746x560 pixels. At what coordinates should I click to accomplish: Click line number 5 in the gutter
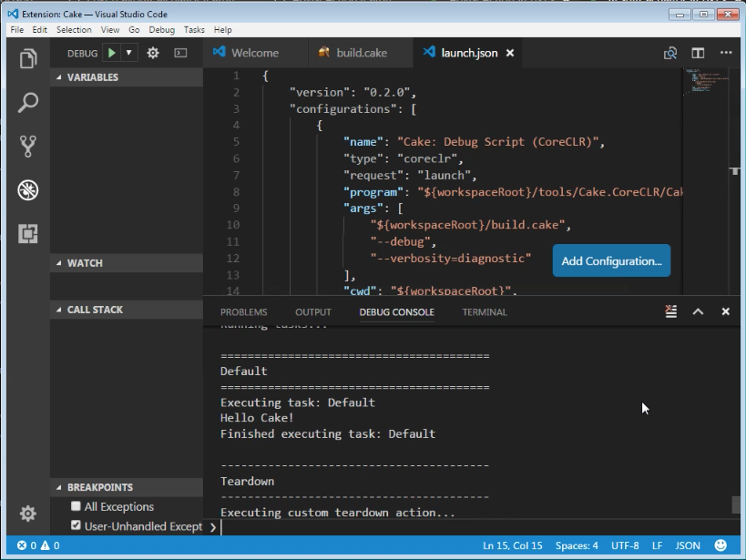pos(237,142)
